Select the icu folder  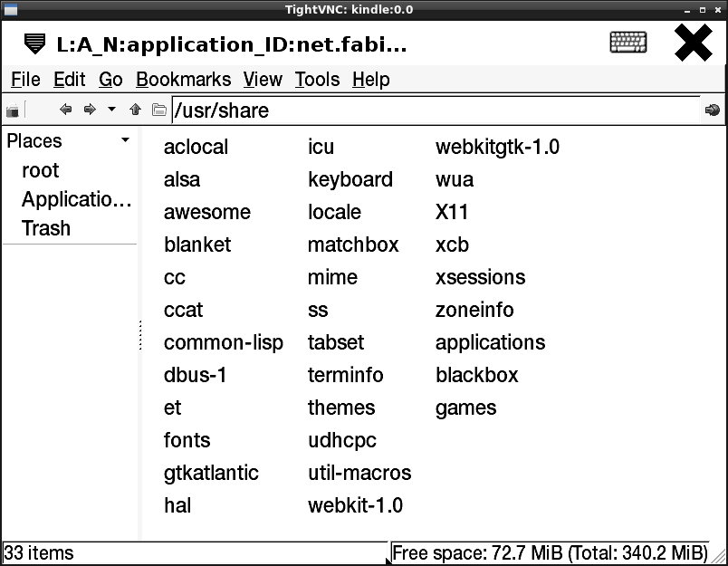[x=321, y=148]
